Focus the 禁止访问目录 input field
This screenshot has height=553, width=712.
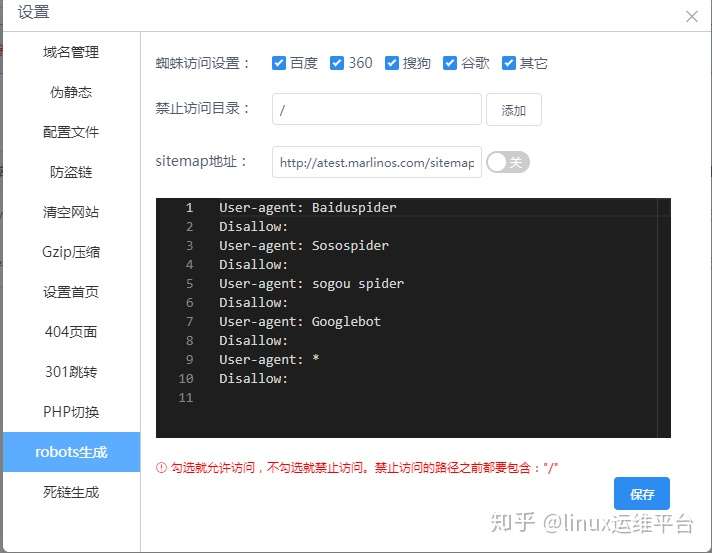(x=377, y=109)
